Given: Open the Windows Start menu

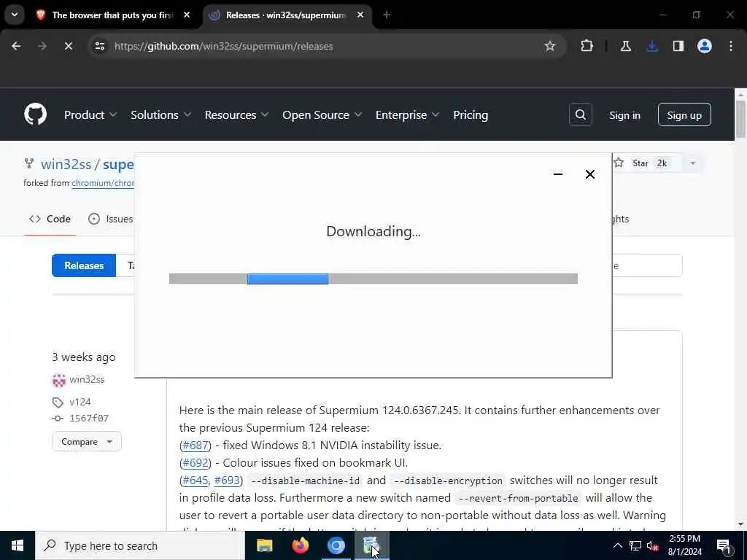Looking at the screenshot, I should (x=18, y=545).
